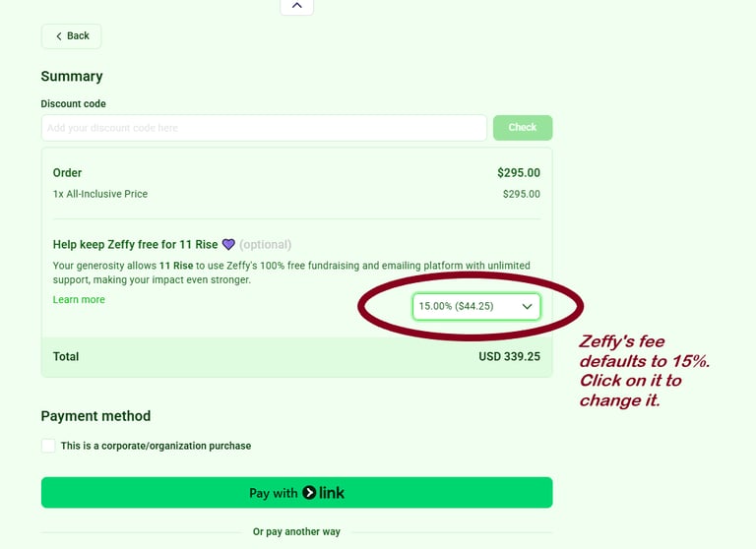Click the Order amount $295.00
This screenshot has width=756, height=549.
tap(519, 172)
